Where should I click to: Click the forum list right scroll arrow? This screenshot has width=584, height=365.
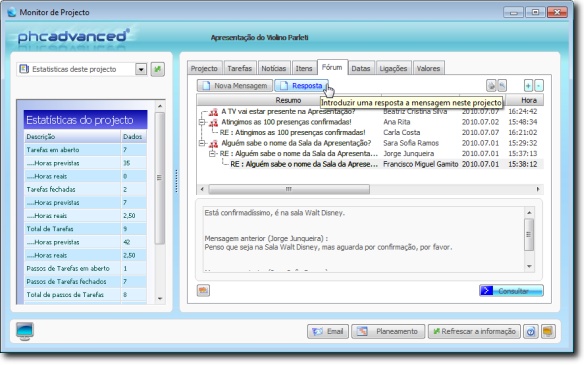click(x=538, y=189)
